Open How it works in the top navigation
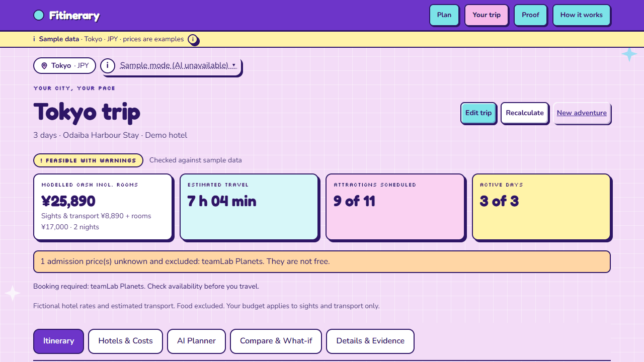Image resolution: width=644 pixels, height=362 pixels. tap(582, 15)
